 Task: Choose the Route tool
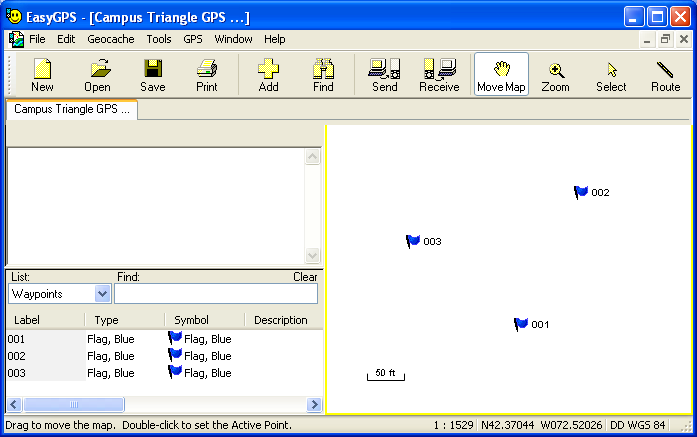665,75
